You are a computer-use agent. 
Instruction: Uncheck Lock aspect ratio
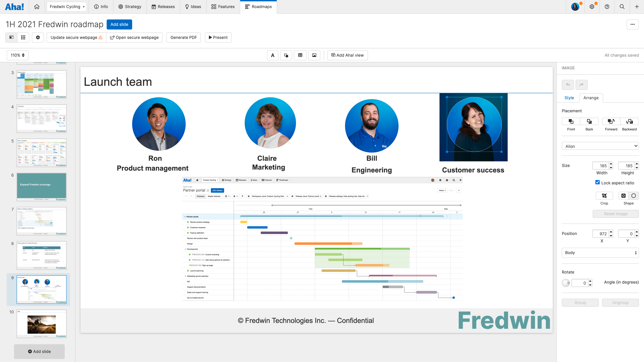(598, 182)
